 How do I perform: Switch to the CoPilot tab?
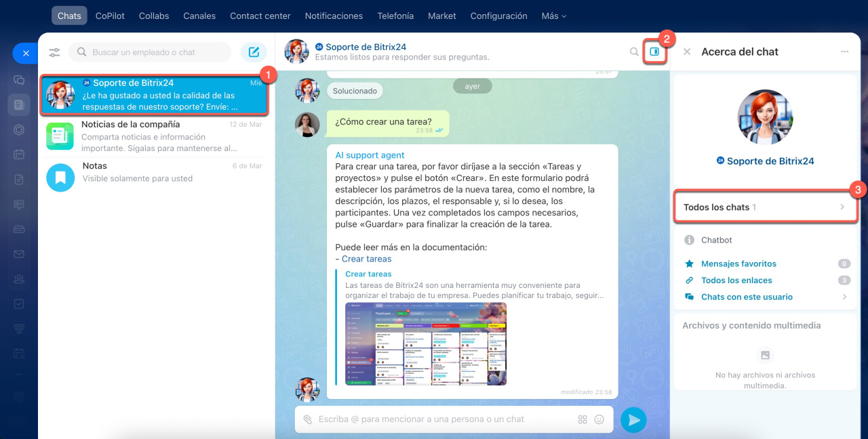[110, 16]
